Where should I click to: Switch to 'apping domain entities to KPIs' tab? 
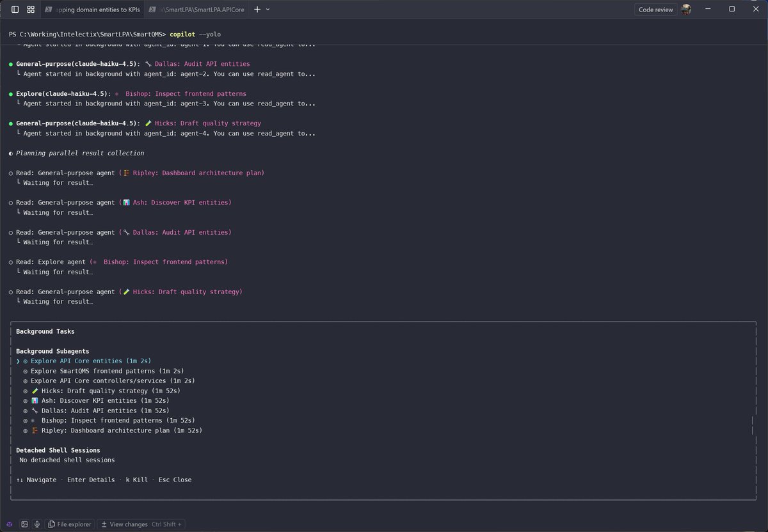click(x=93, y=10)
